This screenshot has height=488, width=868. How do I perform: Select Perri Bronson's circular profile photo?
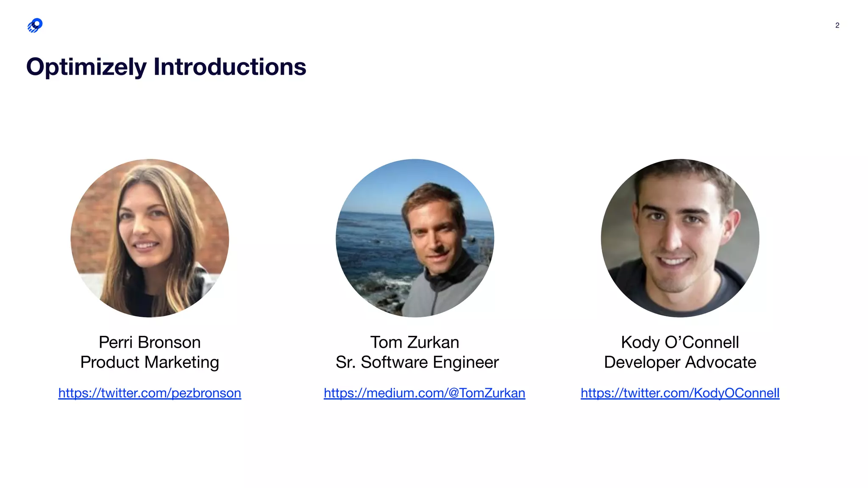coord(150,238)
